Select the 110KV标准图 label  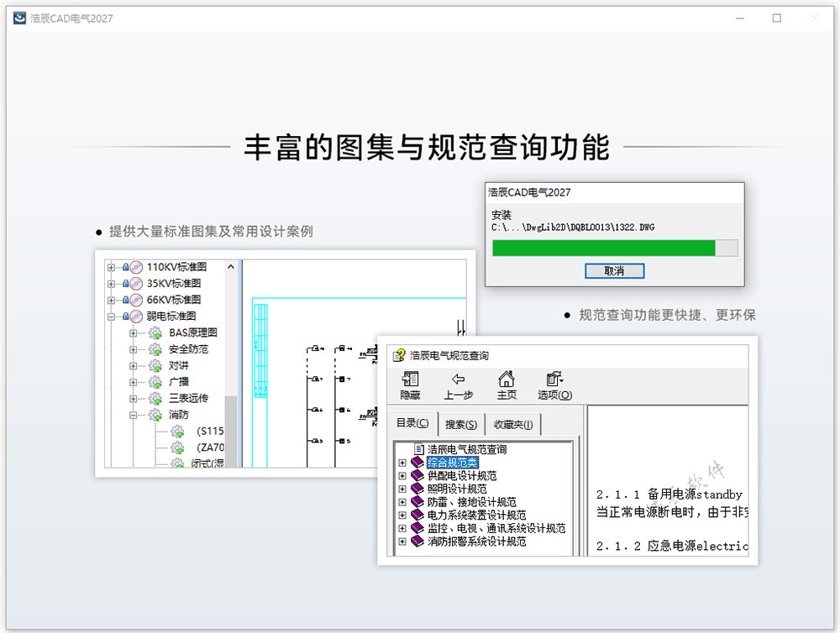[x=176, y=267]
